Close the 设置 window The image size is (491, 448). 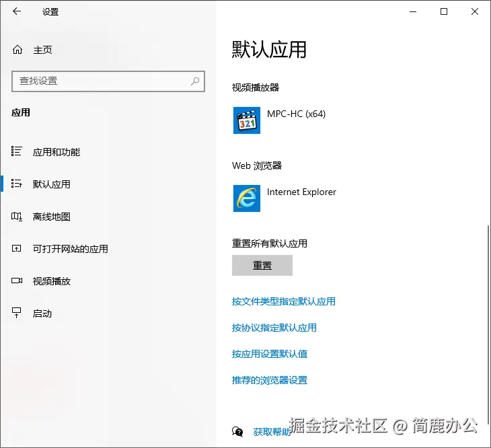pyautogui.click(x=475, y=11)
